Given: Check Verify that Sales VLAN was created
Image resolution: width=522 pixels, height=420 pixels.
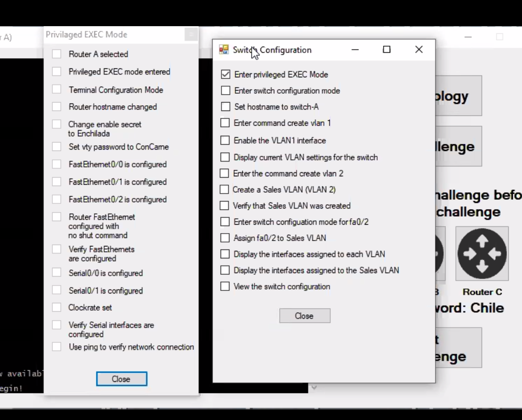Looking at the screenshot, I should pos(225,206).
